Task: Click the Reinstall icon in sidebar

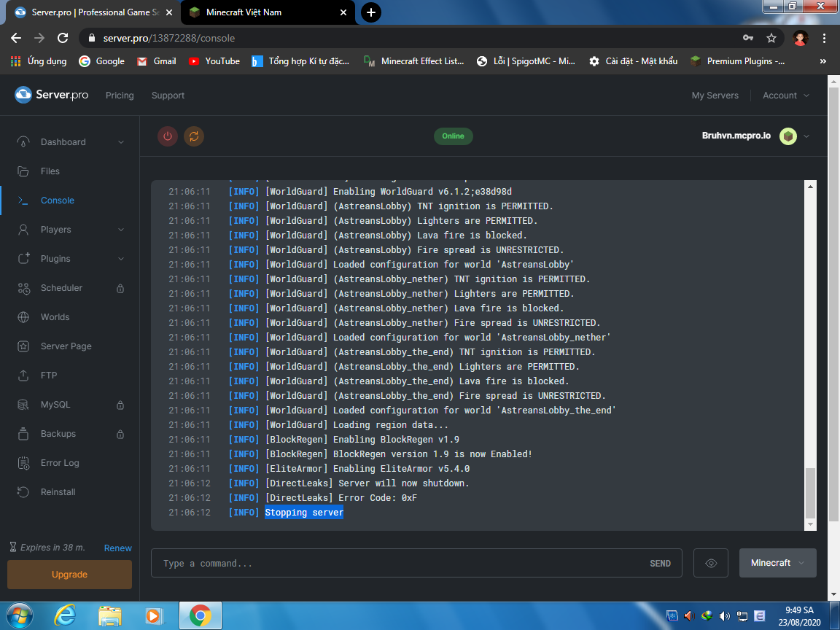Action: [x=23, y=491]
